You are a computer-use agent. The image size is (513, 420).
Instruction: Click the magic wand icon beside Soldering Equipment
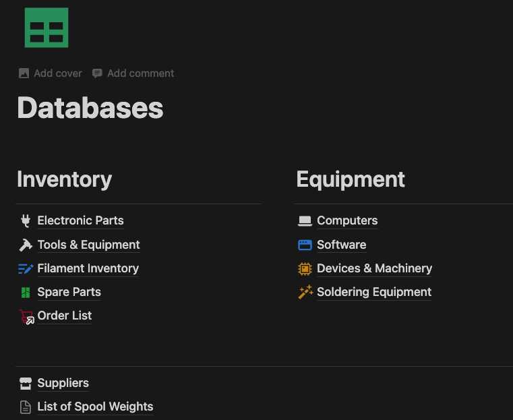[x=305, y=292]
